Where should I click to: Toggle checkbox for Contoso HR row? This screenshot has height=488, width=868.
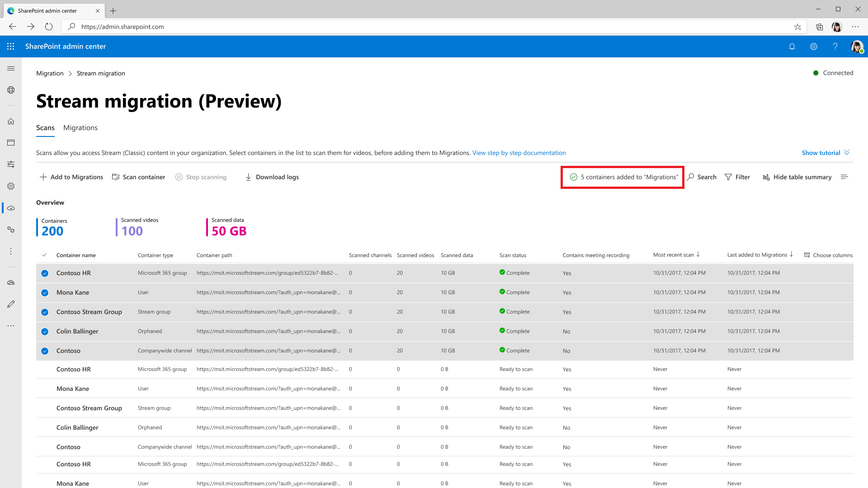(45, 273)
